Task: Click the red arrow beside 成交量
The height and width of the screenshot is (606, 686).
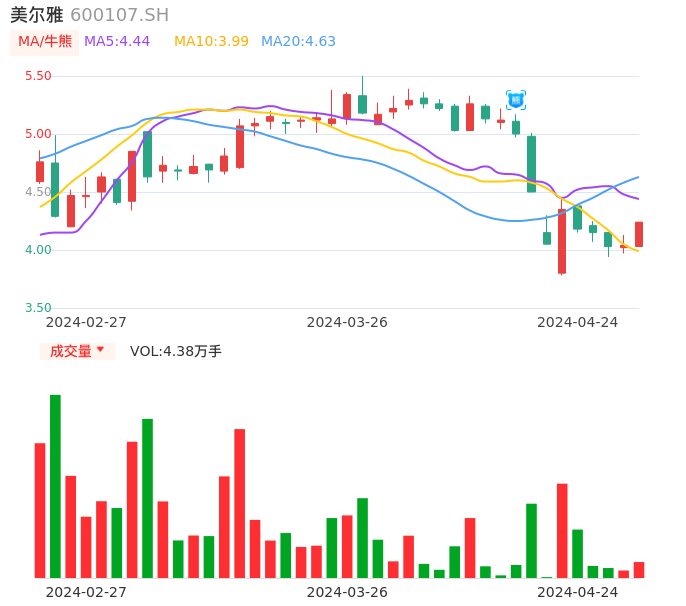Action: coord(100,350)
